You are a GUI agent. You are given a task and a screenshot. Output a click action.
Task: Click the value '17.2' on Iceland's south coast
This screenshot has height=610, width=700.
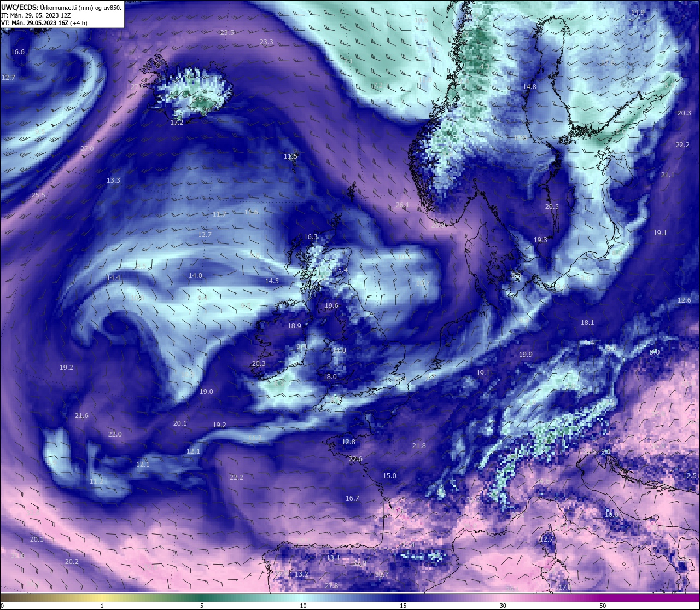click(x=177, y=123)
